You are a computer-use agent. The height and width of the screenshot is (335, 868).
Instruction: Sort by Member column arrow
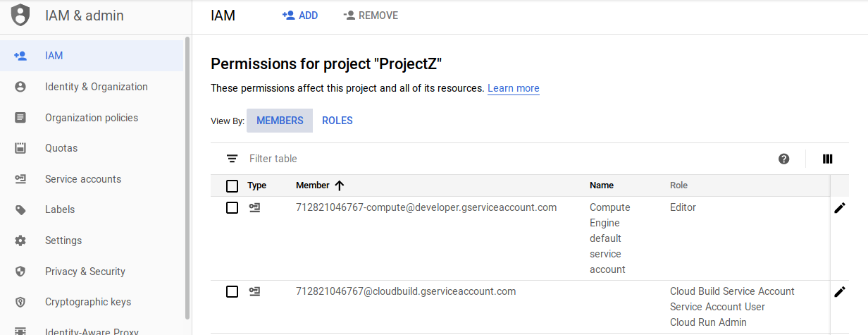pos(340,185)
